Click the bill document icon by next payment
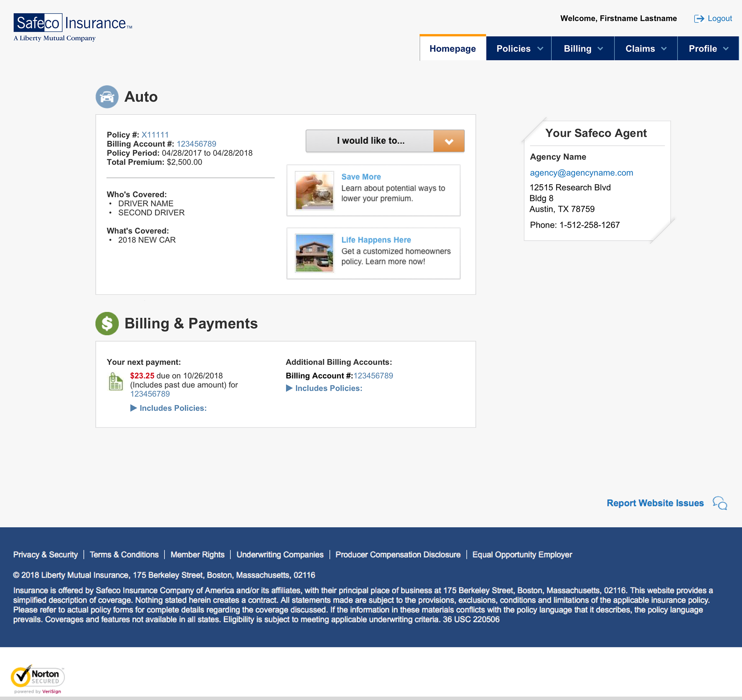742x700 pixels. [116, 382]
